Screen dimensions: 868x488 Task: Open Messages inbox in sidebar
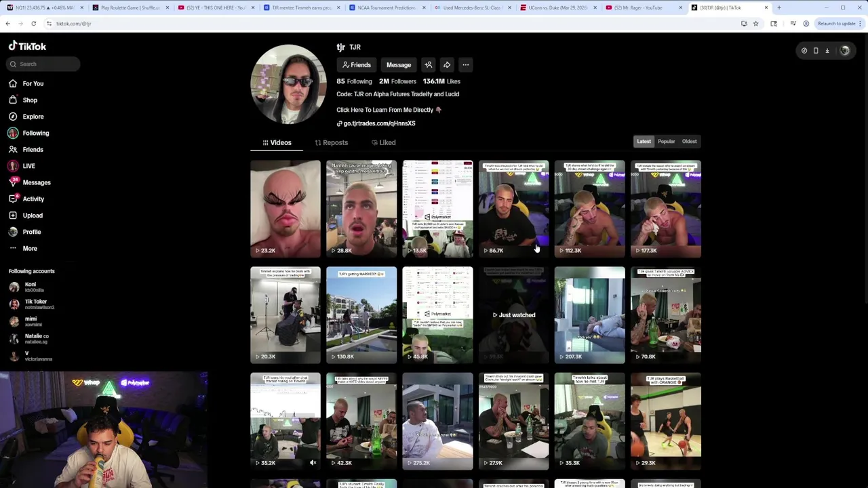tap(30, 182)
